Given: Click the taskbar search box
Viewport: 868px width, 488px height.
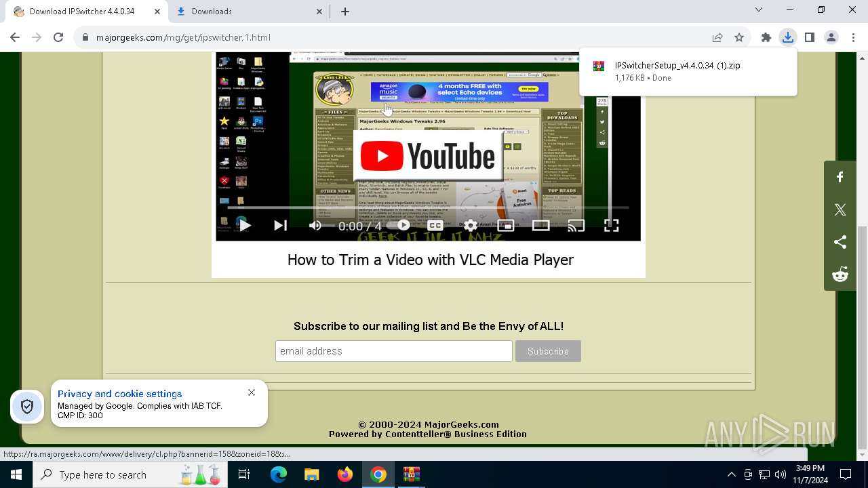Looking at the screenshot, I should click(130, 474).
